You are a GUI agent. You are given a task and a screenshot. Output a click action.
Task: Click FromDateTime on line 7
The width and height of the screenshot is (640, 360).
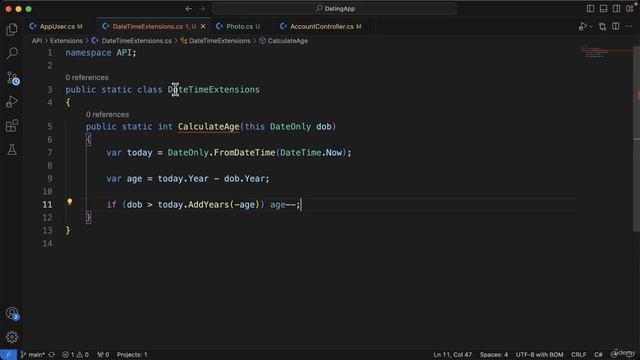(x=244, y=153)
